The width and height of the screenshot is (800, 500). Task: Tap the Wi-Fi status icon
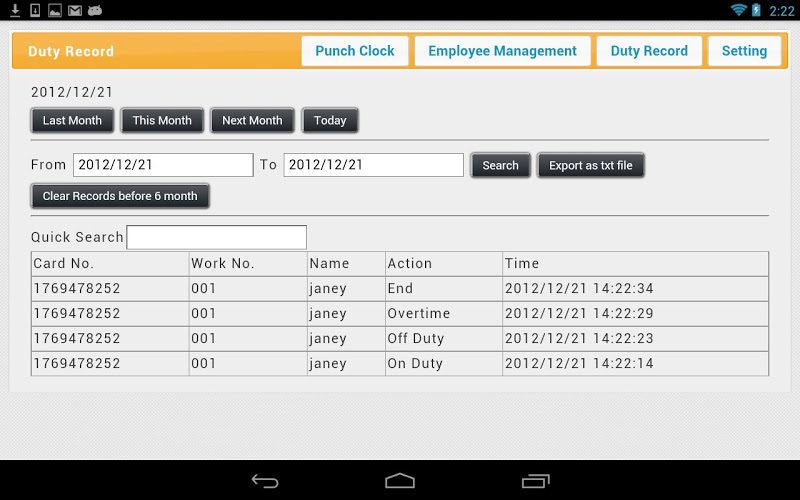[x=738, y=10]
